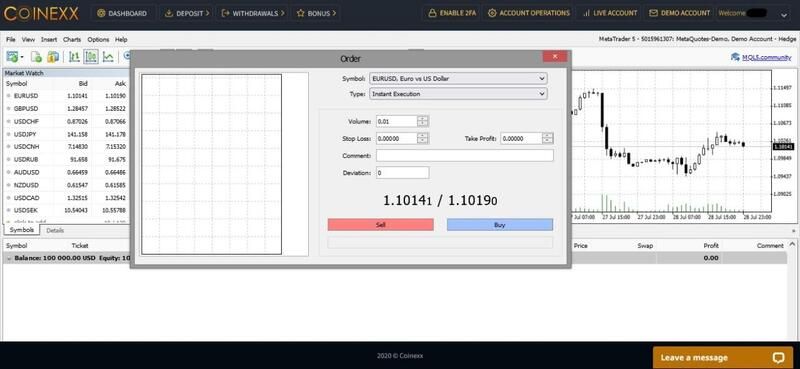Viewport: 800px width, 369px height.
Task: Click the Ticket column header in trade panel
Action: (x=80, y=245)
